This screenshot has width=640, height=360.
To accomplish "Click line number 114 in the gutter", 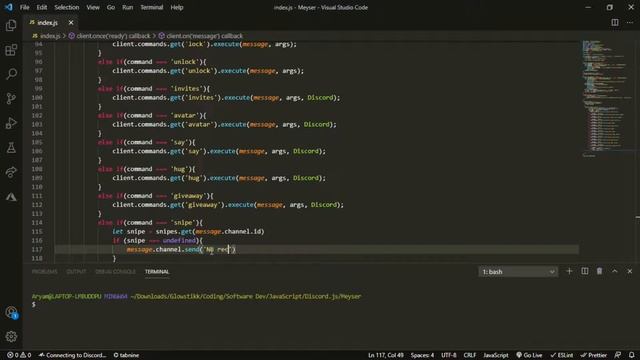I will [37, 222].
